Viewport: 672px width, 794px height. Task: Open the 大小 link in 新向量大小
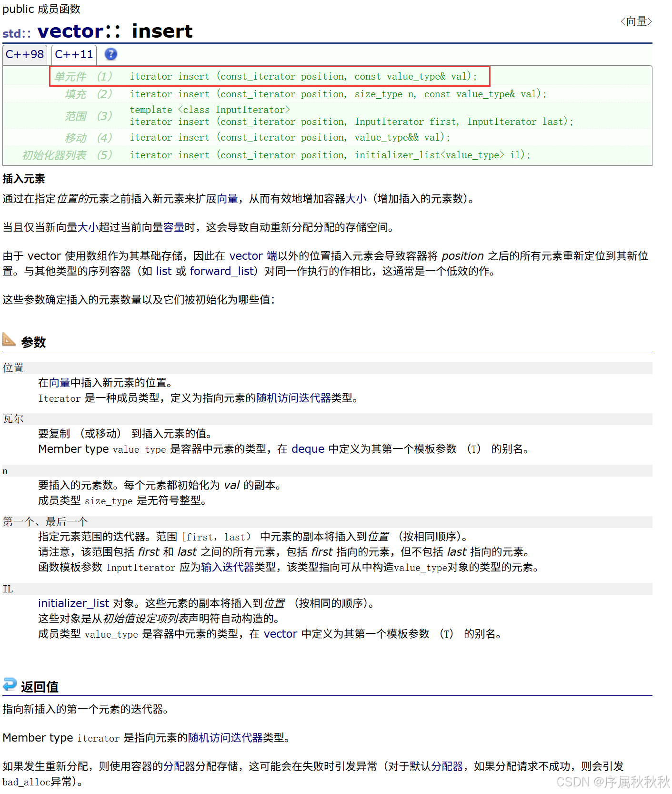pyautogui.click(x=88, y=227)
